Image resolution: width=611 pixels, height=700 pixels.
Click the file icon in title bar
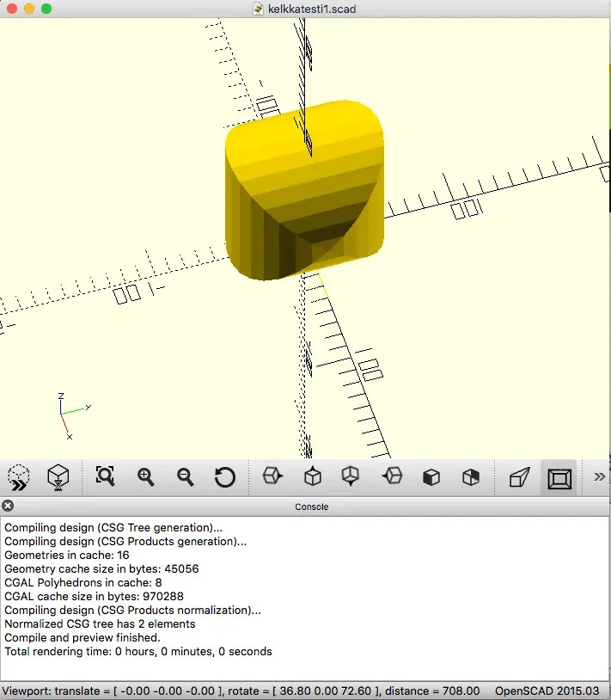pos(258,9)
